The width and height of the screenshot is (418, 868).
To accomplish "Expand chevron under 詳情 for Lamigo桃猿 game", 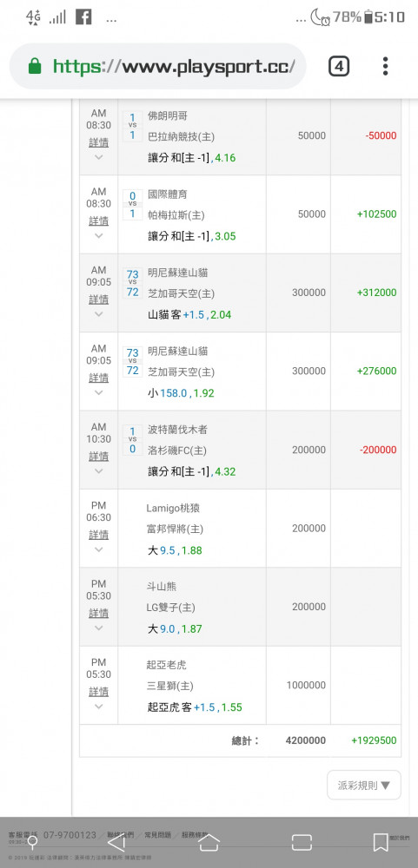I will pos(99,549).
